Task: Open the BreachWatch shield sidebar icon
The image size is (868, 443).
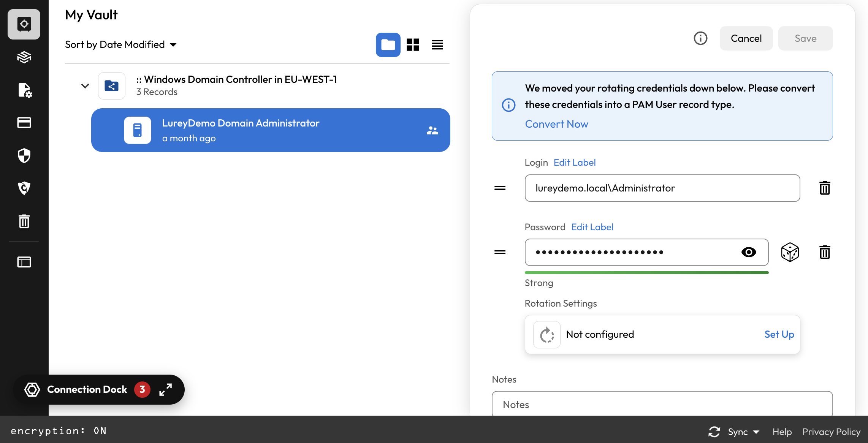Action: (24, 188)
